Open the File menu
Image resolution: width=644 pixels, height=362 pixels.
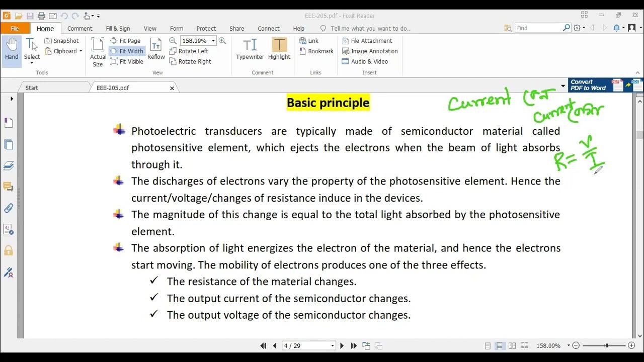coord(15,29)
